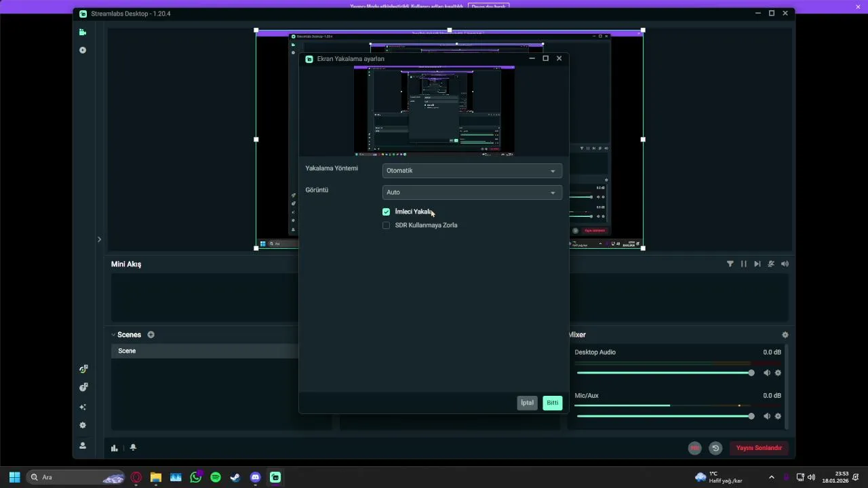The image size is (868, 488).
Task: Mute the Desktop Audio speaker icon
Action: click(x=767, y=373)
